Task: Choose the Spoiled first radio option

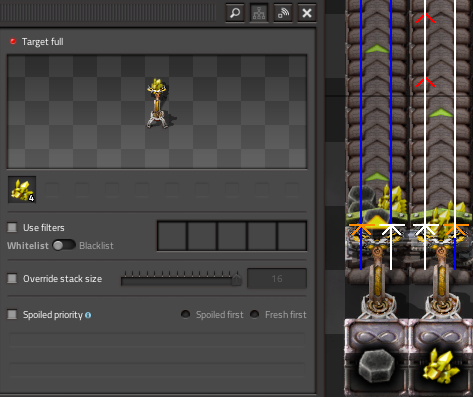Action: tap(185, 314)
